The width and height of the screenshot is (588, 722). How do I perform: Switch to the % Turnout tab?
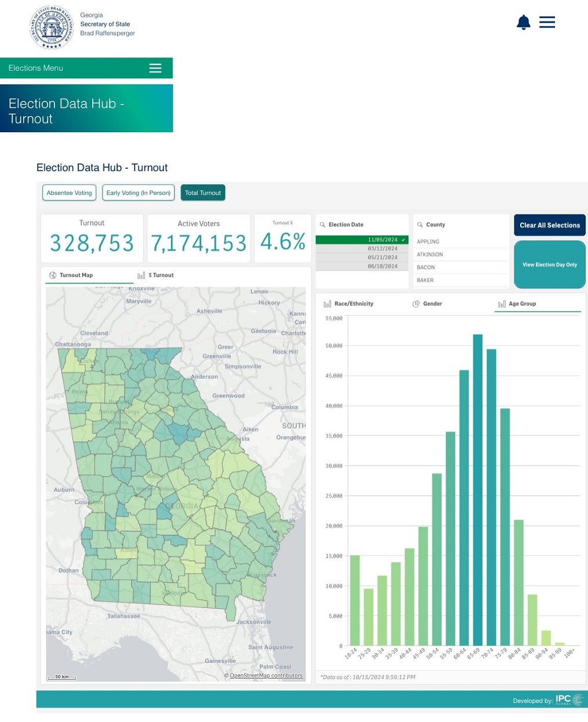click(156, 275)
